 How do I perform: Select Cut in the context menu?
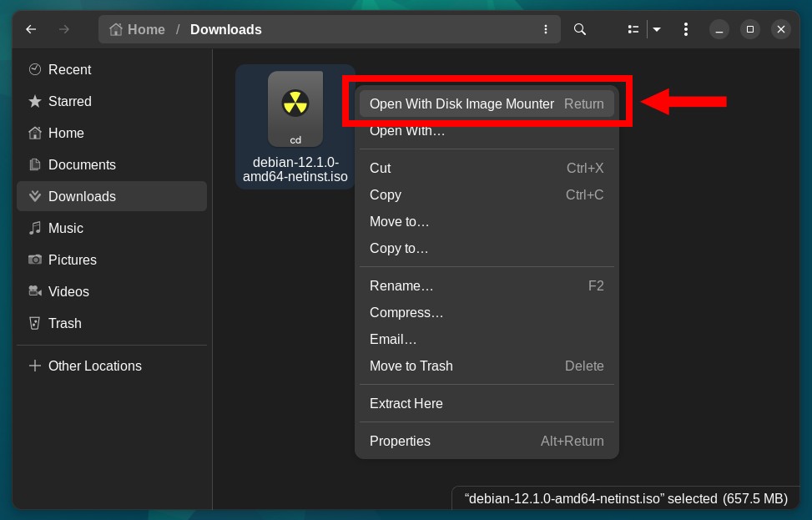point(487,168)
